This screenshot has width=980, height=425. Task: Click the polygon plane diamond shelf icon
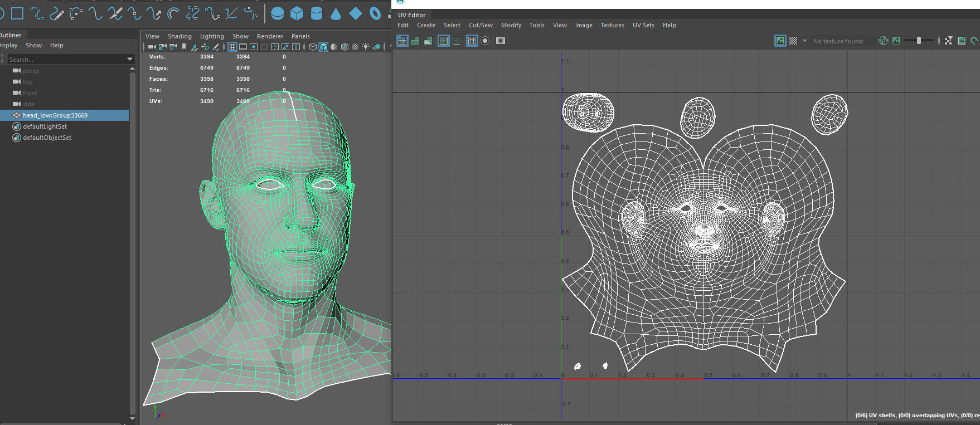point(356,13)
